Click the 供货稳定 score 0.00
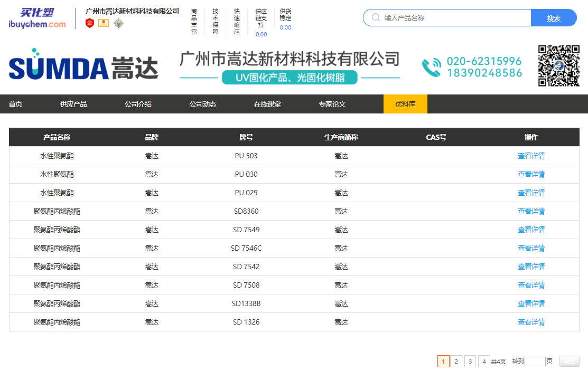588x371 pixels. pos(285,27)
